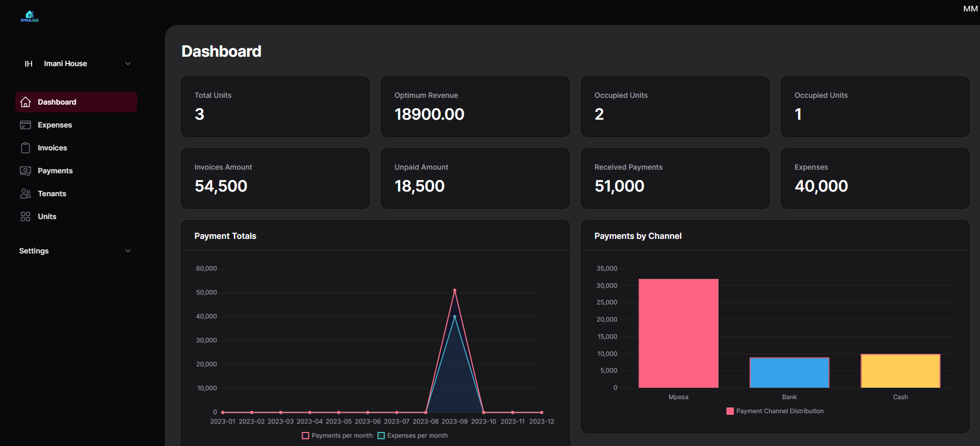The image size is (980, 446).
Task: Toggle Payments per month legend item
Action: point(337,436)
